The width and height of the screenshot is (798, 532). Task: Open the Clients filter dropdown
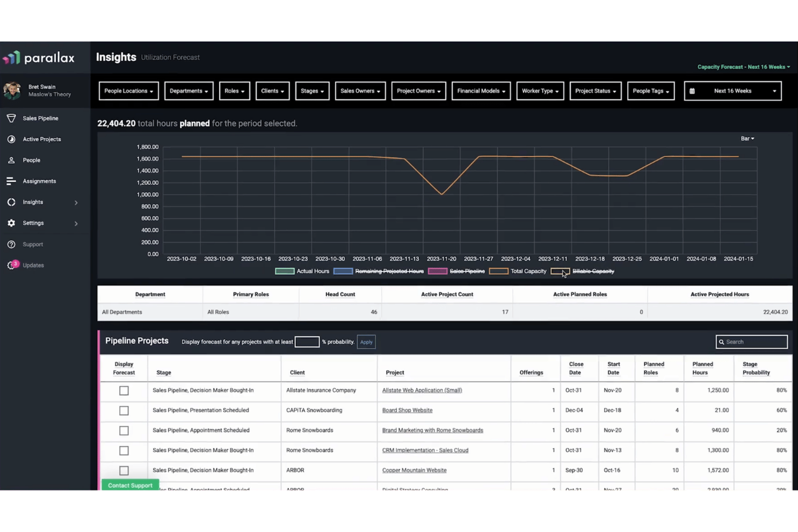click(272, 91)
